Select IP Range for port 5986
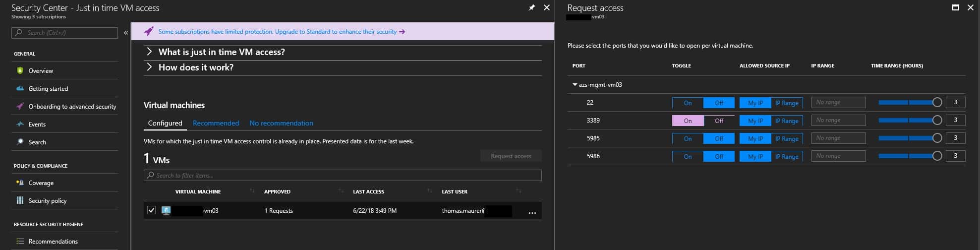Image resolution: width=980 pixels, height=250 pixels. [787, 156]
